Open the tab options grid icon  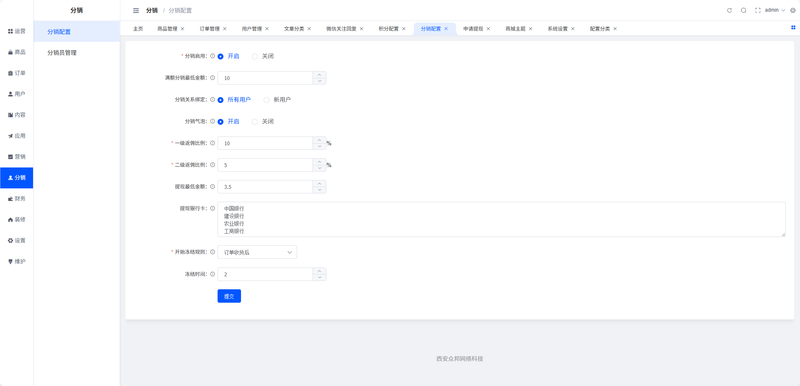pyautogui.click(x=793, y=28)
